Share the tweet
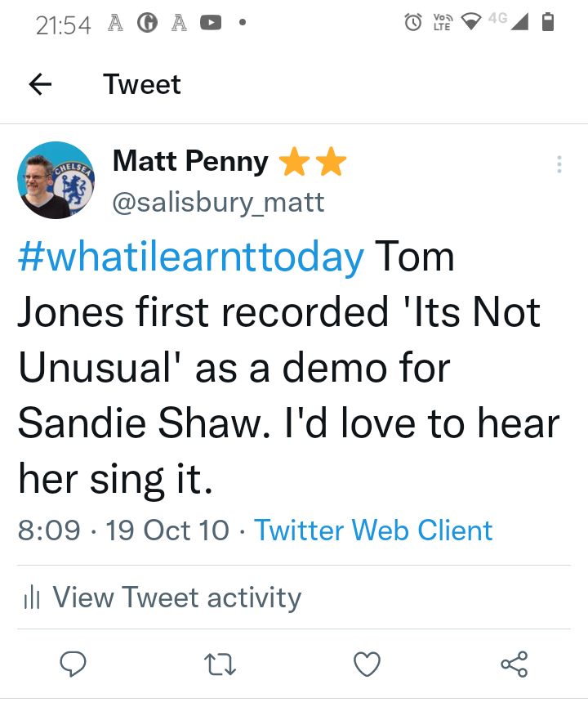The image size is (588, 716). (x=514, y=665)
